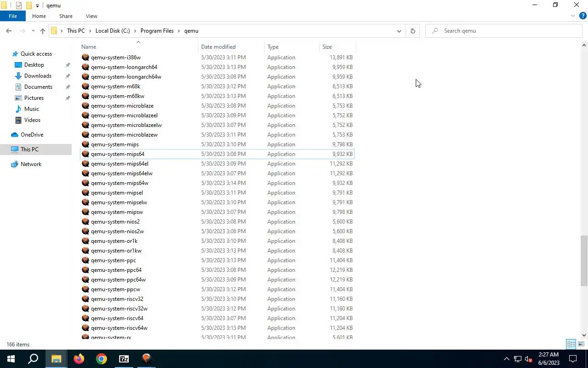Launch Google Chrome from the taskbar
This screenshot has height=368, width=588.
(x=102, y=359)
